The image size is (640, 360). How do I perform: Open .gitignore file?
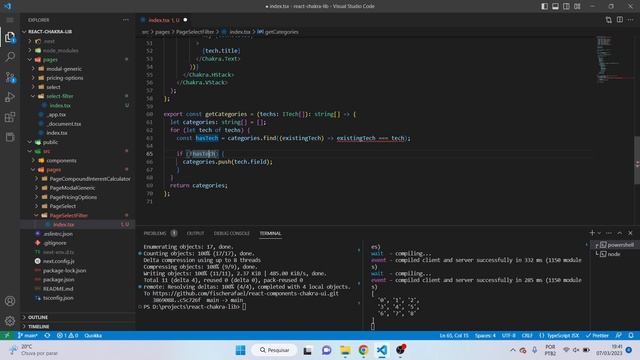55,243
